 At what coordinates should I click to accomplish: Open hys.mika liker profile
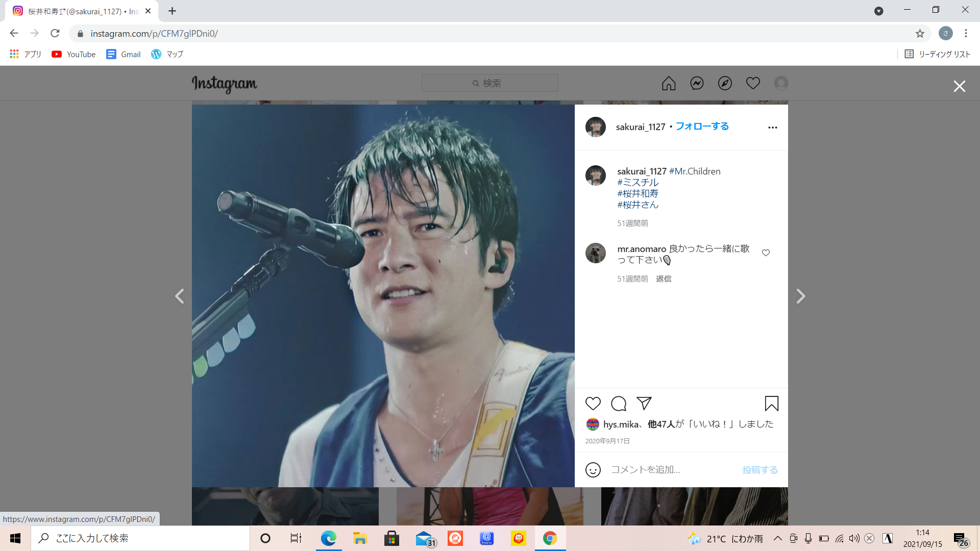621,424
